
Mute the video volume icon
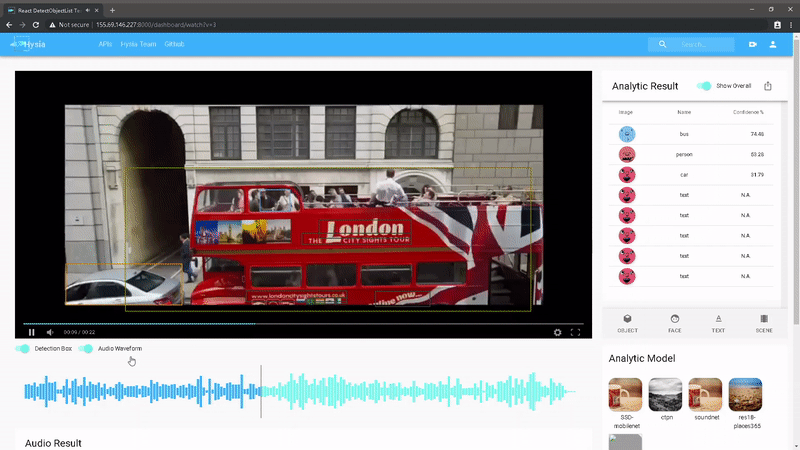coord(50,332)
